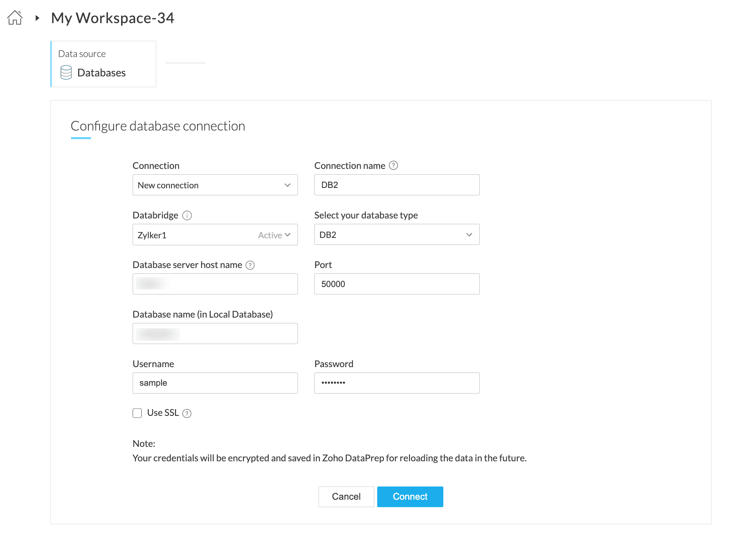The width and height of the screenshot is (747, 560).
Task: Open the Connection name help icon
Action: [x=394, y=166]
